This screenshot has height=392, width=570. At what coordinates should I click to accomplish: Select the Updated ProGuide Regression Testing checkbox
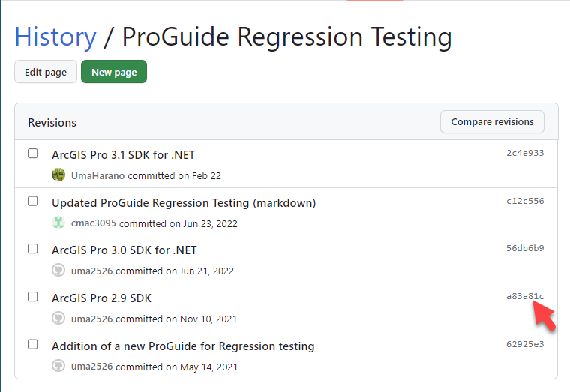click(x=33, y=201)
